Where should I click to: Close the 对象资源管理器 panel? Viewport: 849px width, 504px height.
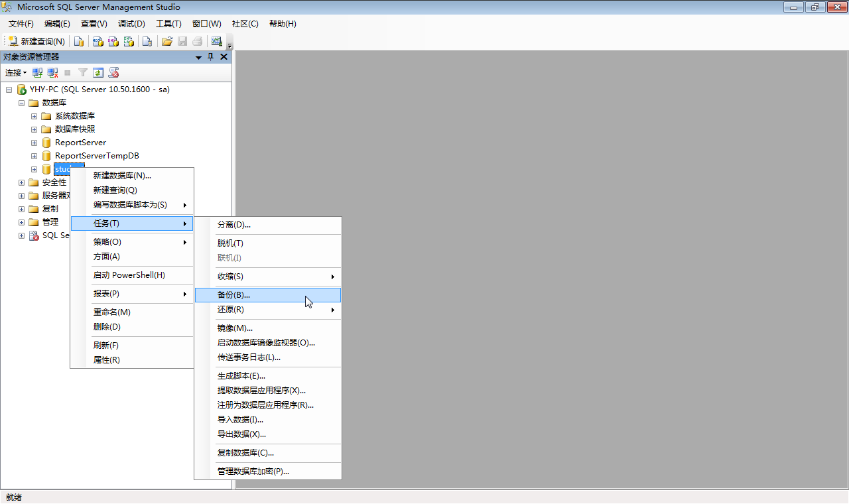tap(224, 57)
